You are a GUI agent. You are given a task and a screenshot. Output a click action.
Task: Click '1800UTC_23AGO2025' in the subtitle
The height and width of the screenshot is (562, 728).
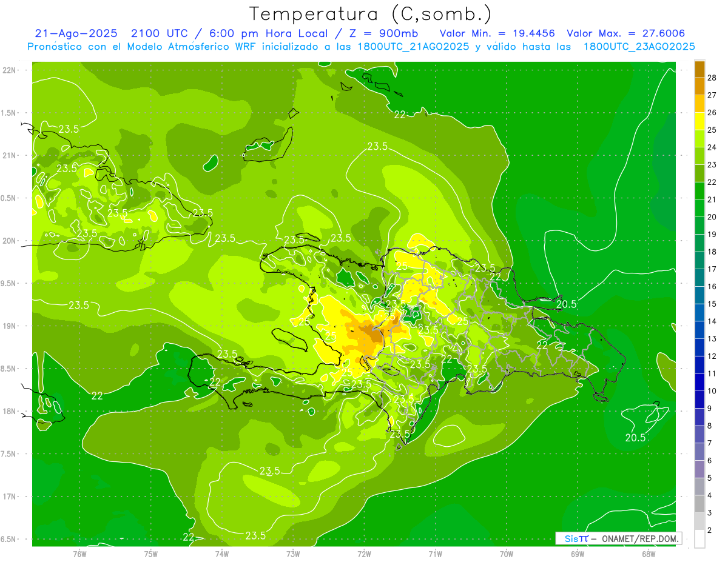[x=639, y=47]
